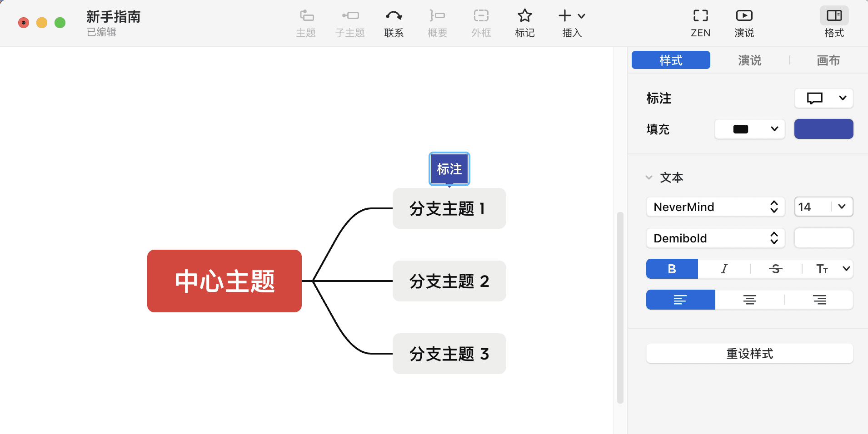Select the 分支主题 2 topic node
Viewport: 868px width, 434px height.
point(449,281)
